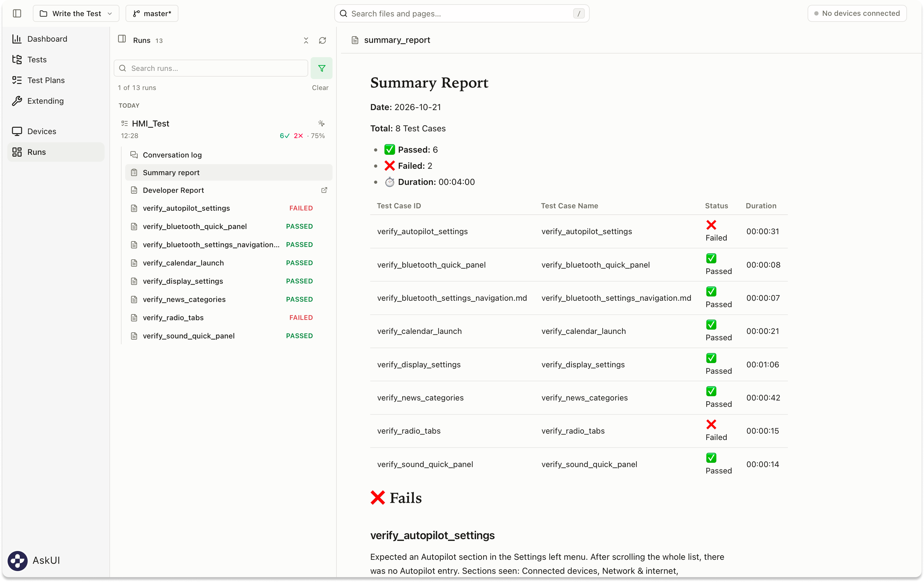Open Test Plans in the sidebar
The image size is (924, 582).
tap(56, 80)
